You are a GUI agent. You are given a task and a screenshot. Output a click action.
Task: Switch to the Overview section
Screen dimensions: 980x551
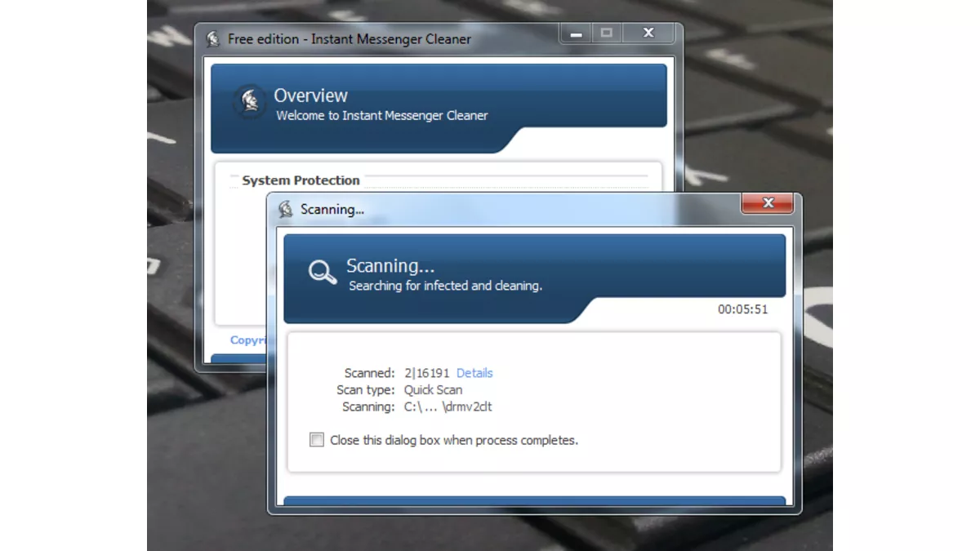[x=311, y=96]
